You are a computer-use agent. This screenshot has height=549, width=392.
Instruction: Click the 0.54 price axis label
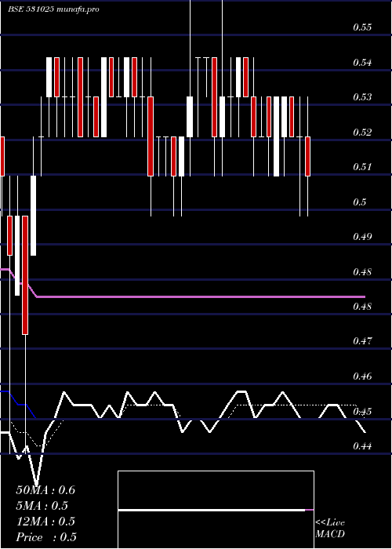pos(362,63)
